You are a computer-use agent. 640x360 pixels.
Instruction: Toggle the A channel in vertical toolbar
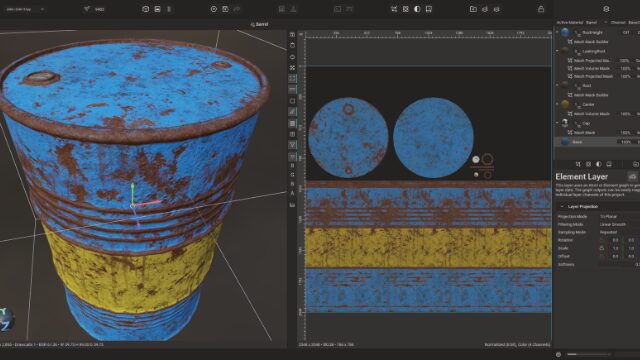292,193
